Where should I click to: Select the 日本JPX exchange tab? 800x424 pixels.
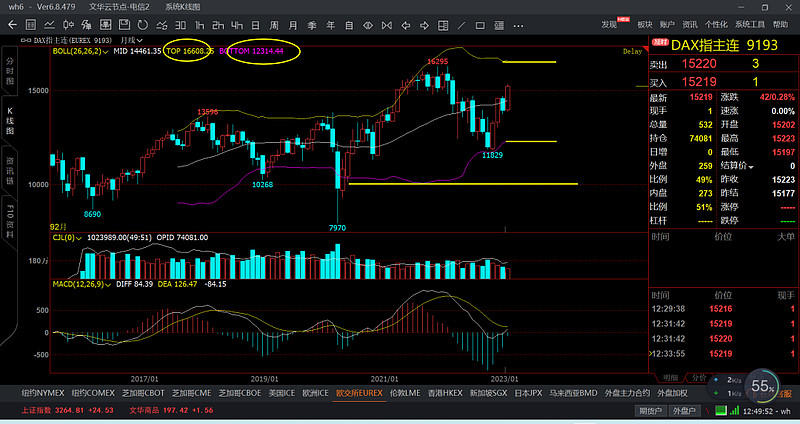528,393
